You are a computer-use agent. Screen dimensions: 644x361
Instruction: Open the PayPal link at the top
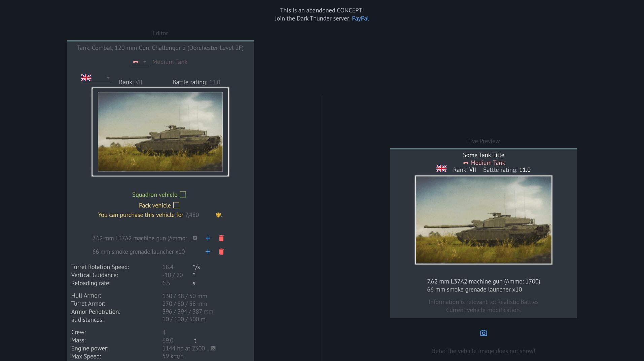tap(360, 18)
